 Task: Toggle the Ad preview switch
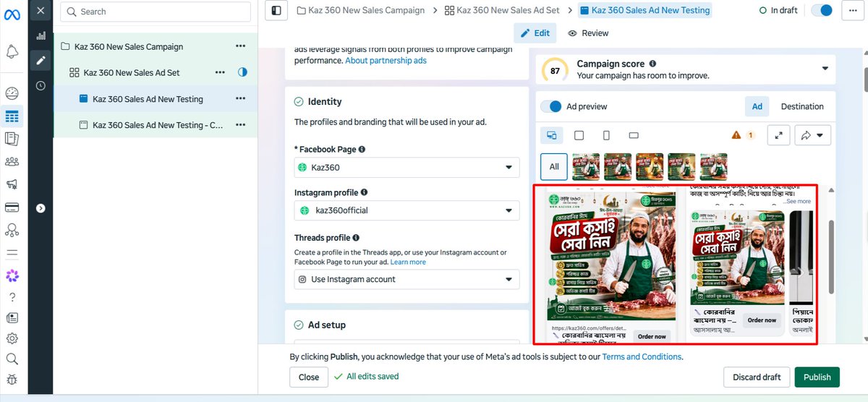[x=552, y=106]
